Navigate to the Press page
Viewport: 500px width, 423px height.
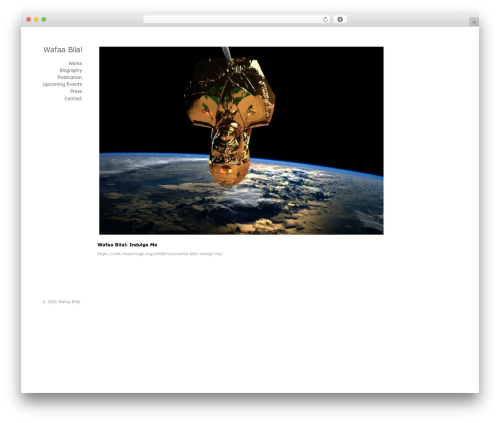pos(76,91)
